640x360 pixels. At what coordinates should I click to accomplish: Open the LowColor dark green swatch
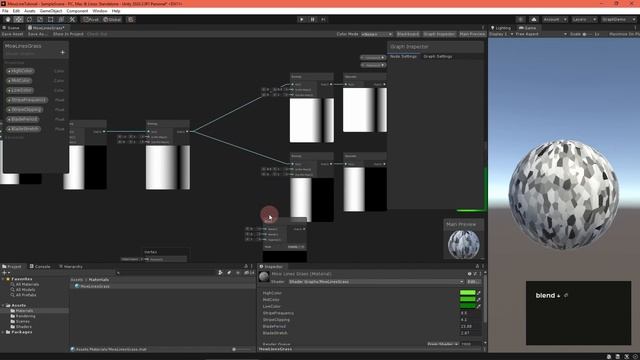[467, 306]
